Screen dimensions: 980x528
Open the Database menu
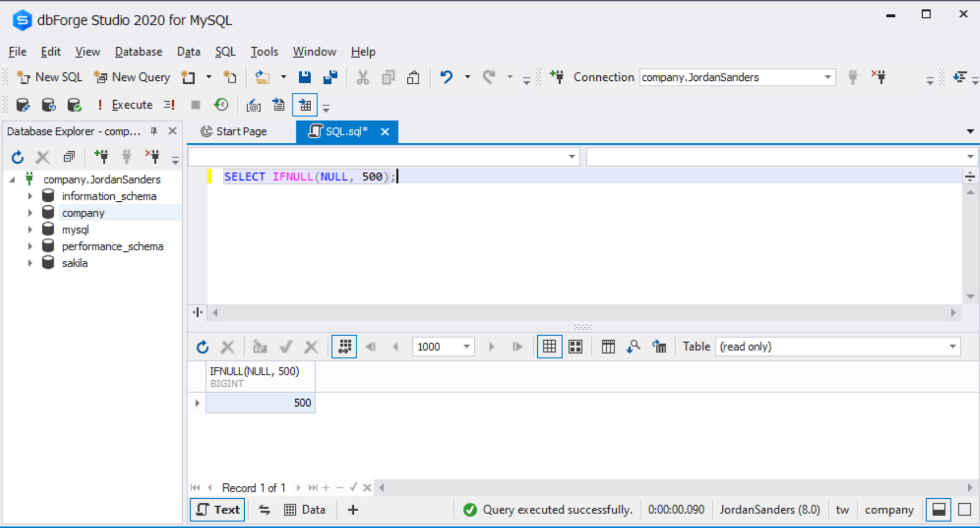[138, 52]
